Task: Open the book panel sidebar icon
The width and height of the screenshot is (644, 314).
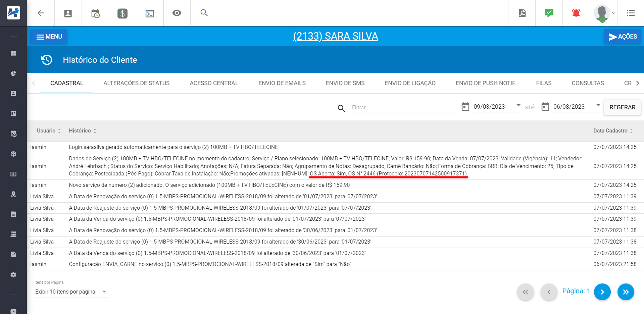Action: click(x=13, y=114)
